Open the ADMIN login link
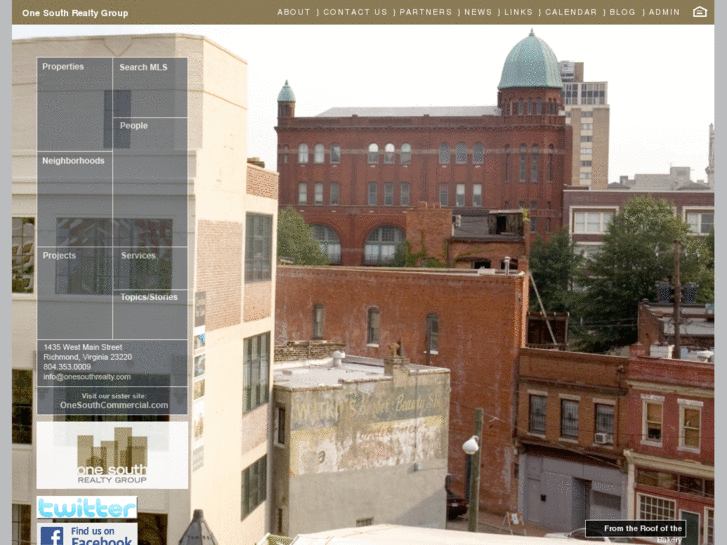Image resolution: width=727 pixels, height=545 pixels. [x=664, y=12]
